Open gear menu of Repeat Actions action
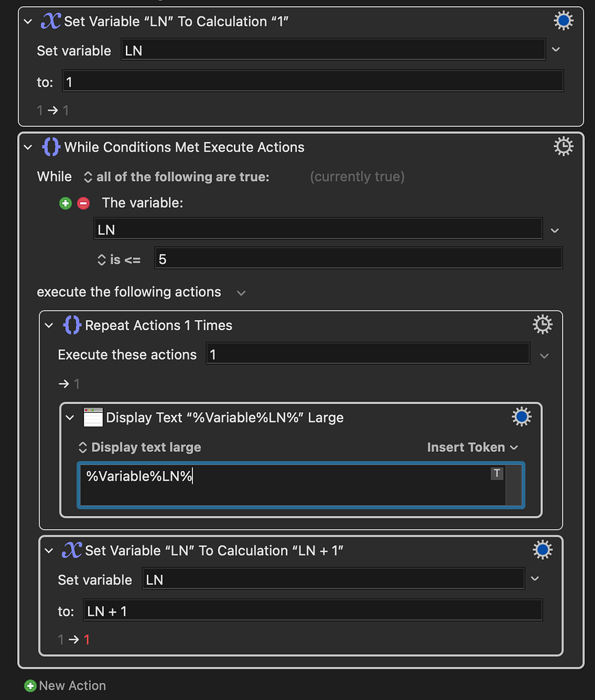Image resolution: width=595 pixels, height=700 pixels. tap(542, 325)
